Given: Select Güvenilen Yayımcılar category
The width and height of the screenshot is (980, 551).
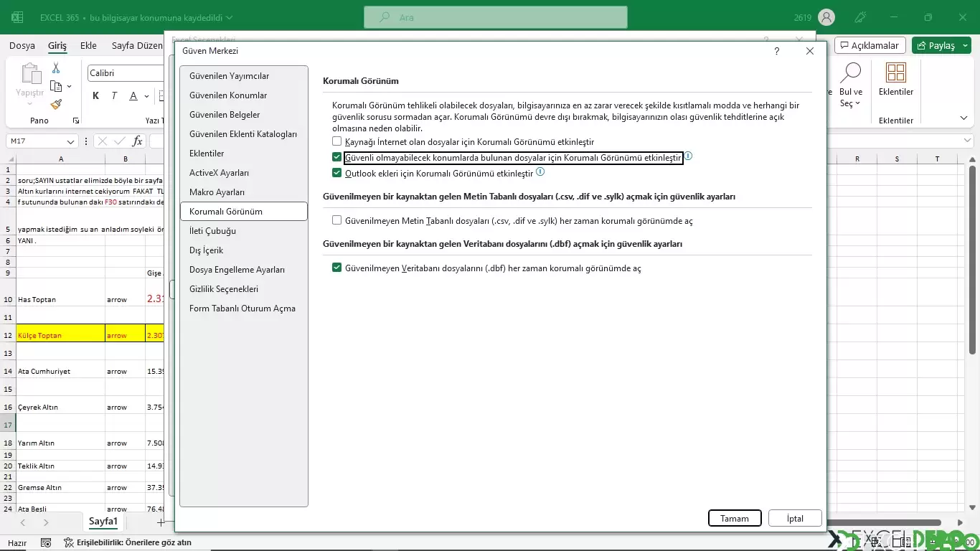Looking at the screenshot, I should pyautogui.click(x=244, y=76).
